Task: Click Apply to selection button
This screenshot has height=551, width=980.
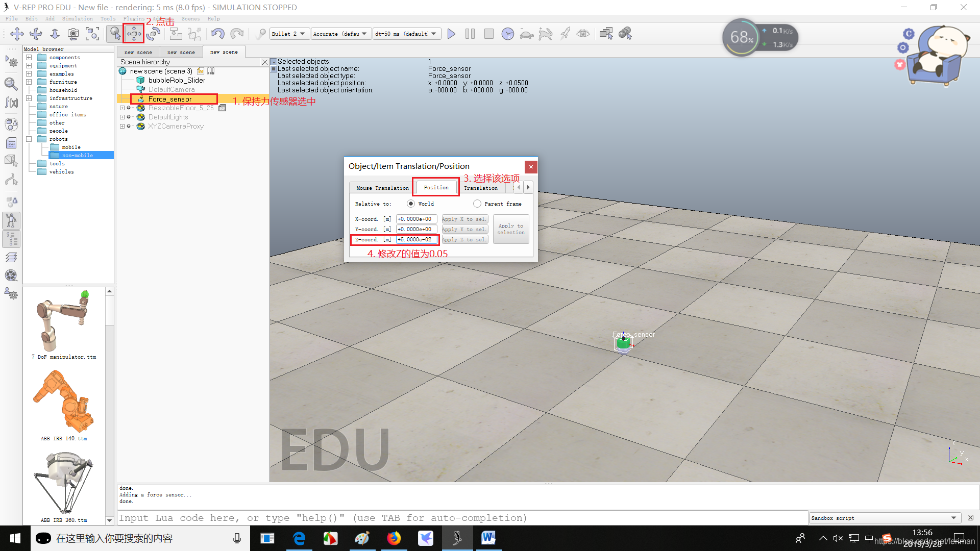Action: point(509,229)
